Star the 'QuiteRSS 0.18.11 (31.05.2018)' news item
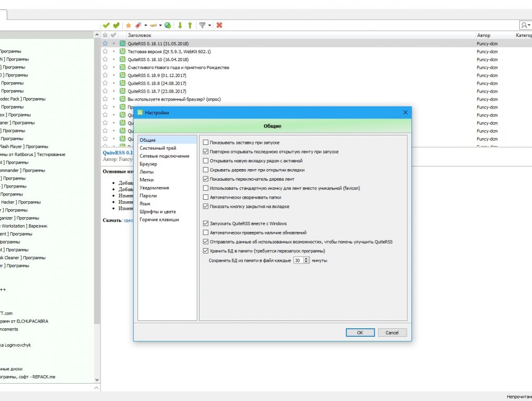Screen dimensions: 532x401 pos(105,43)
